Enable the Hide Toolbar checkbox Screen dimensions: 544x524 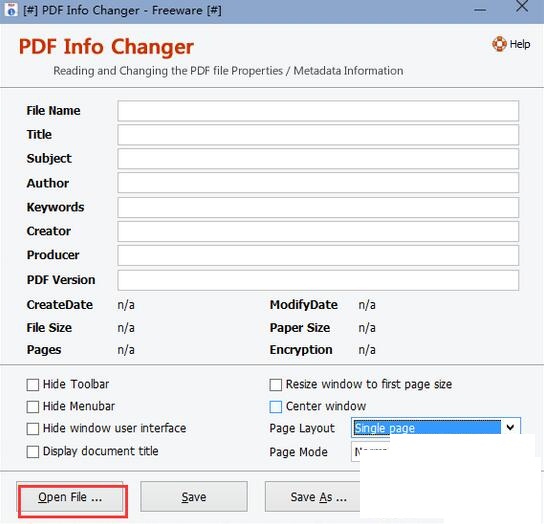point(33,385)
